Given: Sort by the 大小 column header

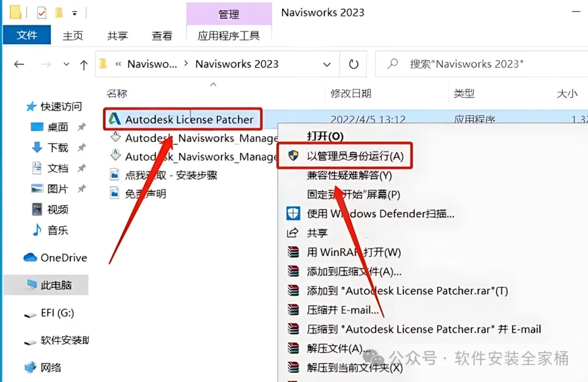Looking at the screenshot, I should click(x=567, y=93).
